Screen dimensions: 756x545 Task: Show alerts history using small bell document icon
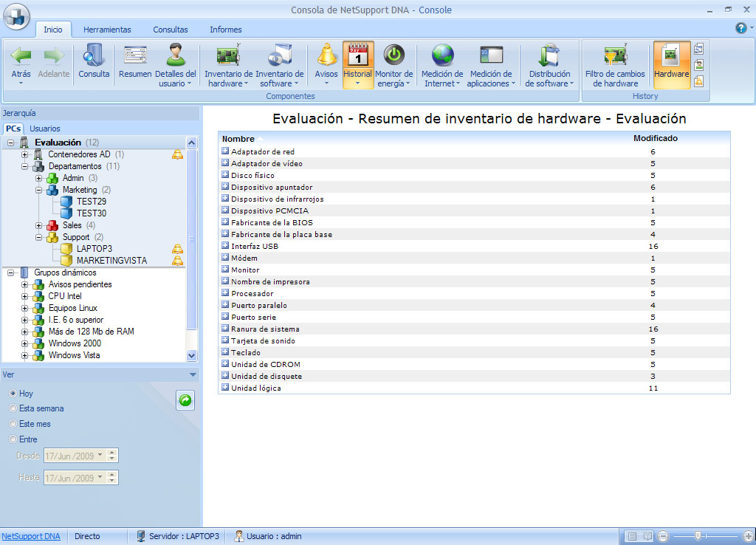(698, 81)
